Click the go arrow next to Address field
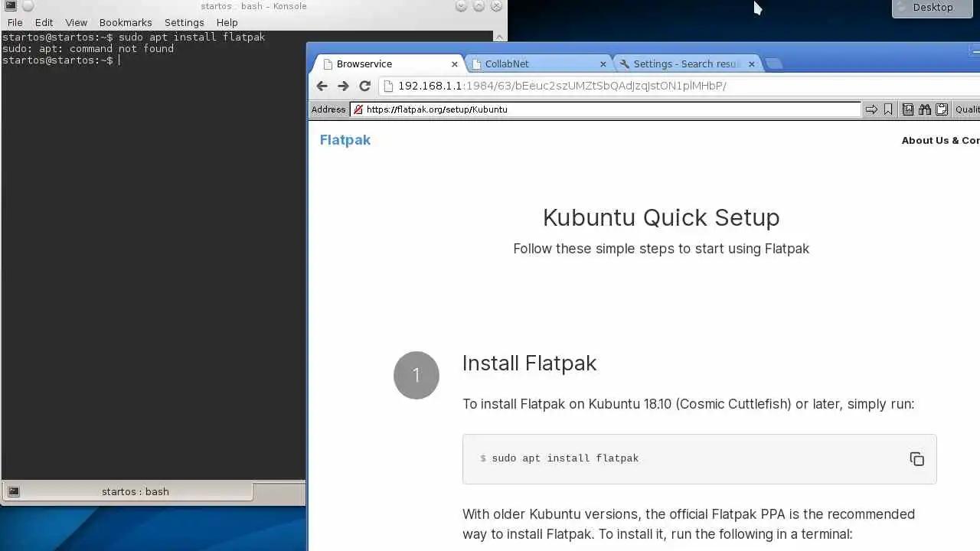 point(871,109)
